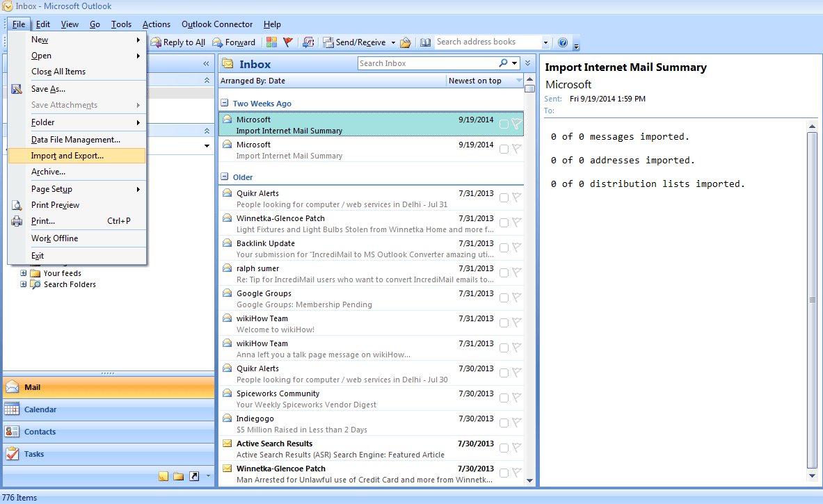Click the Search Inbox text field

[428, 63]
